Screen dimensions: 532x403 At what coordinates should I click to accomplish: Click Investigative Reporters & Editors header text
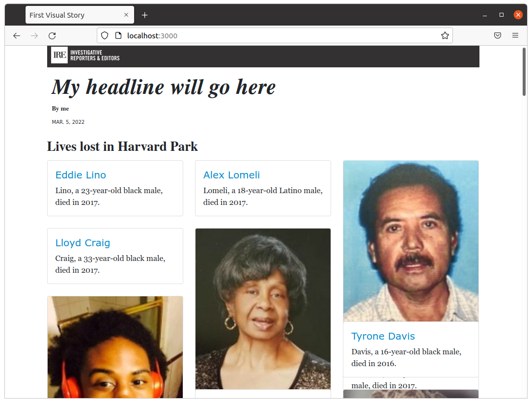[95, 56]
